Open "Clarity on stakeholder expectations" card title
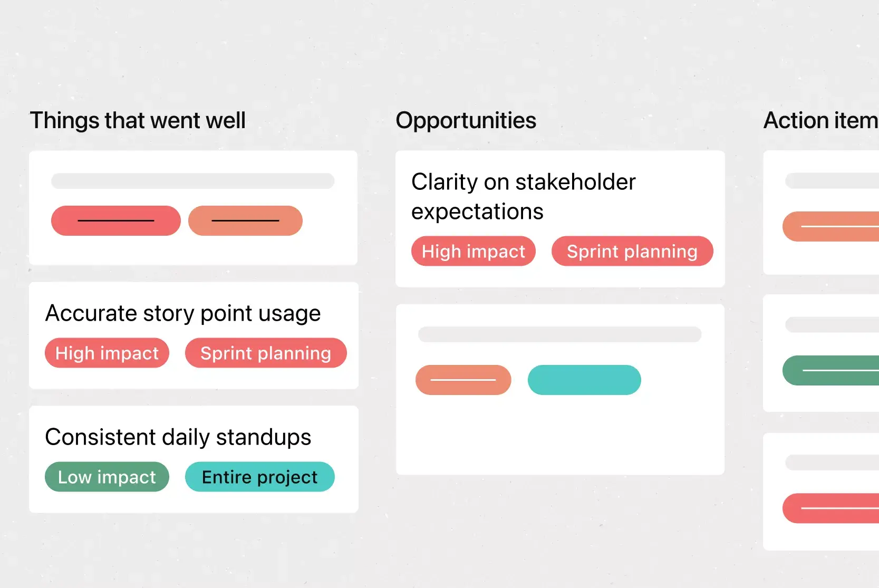879x588 pixels. (523, 196)
